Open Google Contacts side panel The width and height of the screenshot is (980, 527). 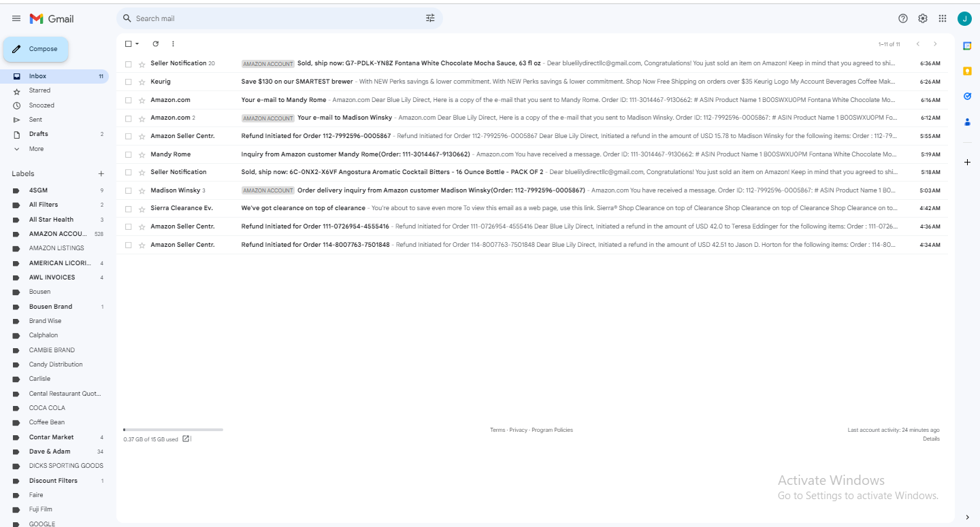coord(967,122)
